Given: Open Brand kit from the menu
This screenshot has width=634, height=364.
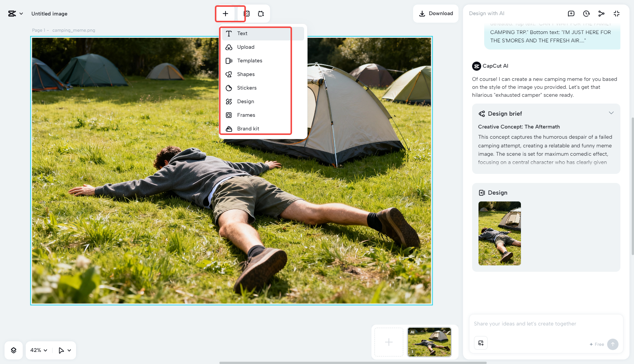Looking at the screenshot, I should [248, 129].
